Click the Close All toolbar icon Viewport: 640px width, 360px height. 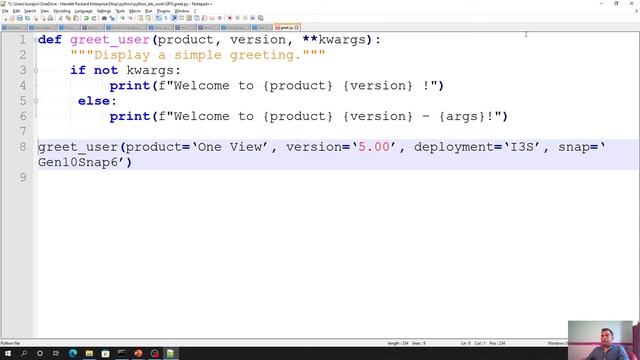[43, 18]
